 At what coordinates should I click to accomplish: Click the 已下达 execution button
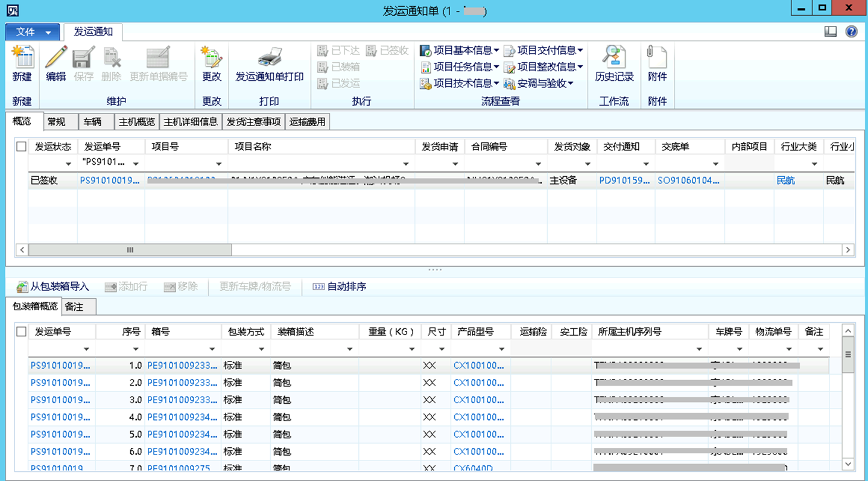pyautogui.click(x=338, y=51)
